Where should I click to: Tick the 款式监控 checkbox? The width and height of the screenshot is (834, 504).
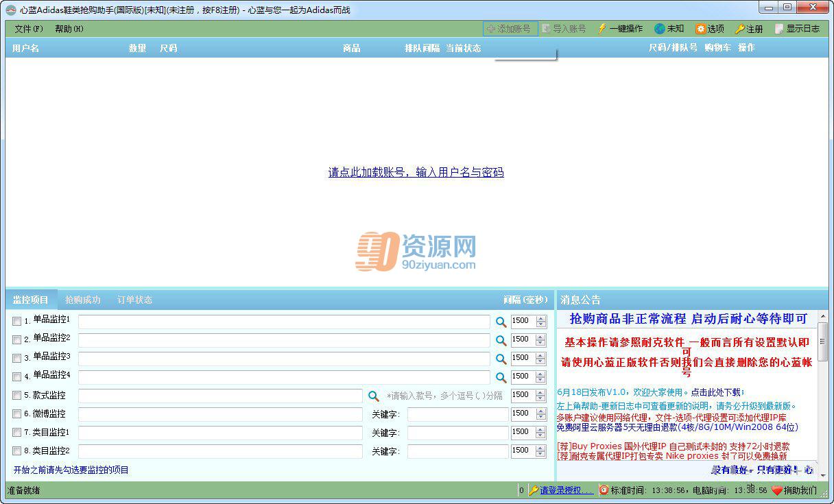[16, 395]
